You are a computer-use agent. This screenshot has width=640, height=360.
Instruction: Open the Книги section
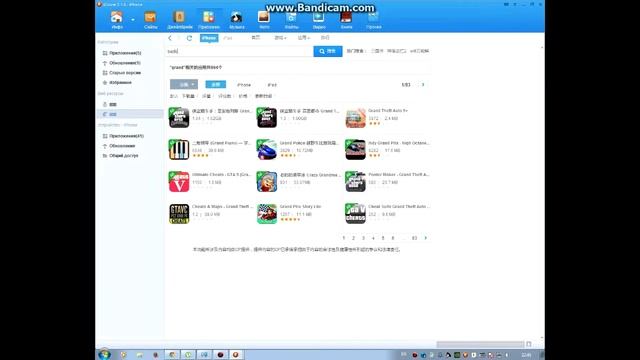click(346, 20)
